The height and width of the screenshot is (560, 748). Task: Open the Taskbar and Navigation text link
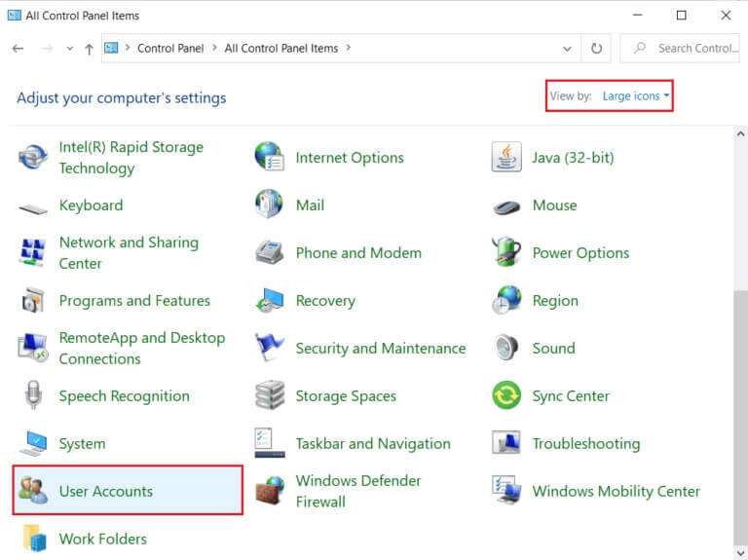373,443
